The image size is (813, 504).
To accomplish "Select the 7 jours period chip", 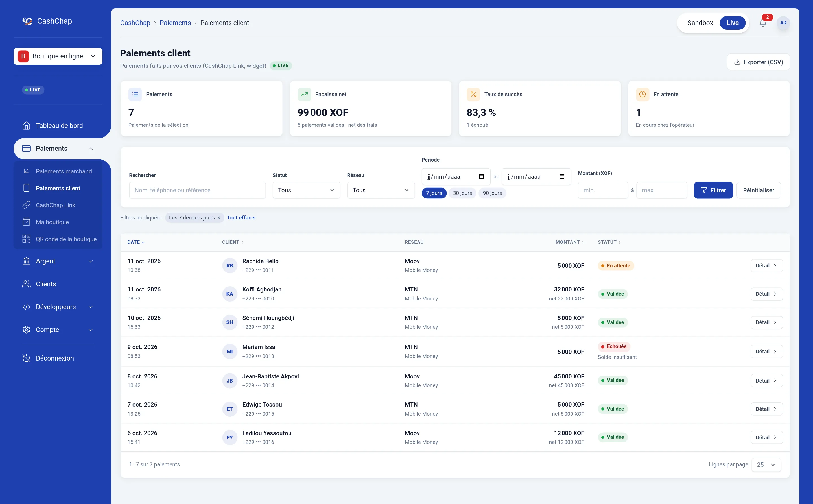I will pyautogui.click(x=434, y=193).
